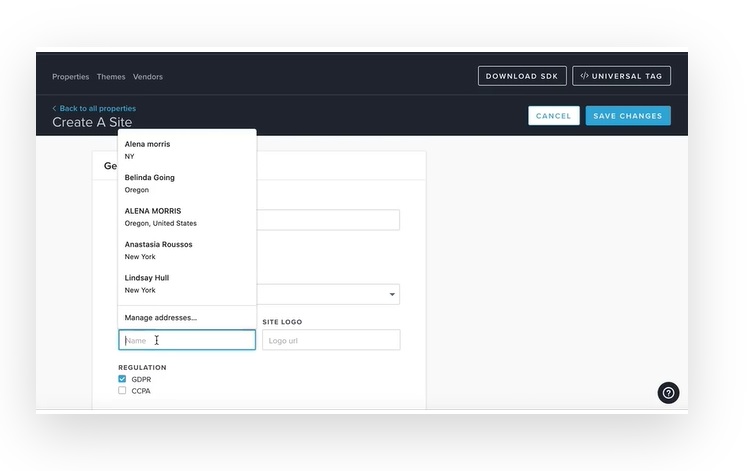Image resolution: width=747 pixels, height=471 pixels.
Task: Uncheck the GDPR regulation checkbox
Action: click(122, 379)
